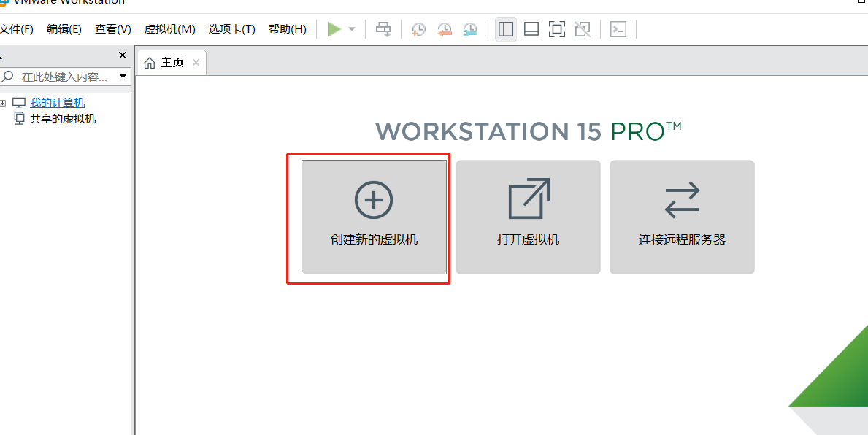
Task: Toggle Unity mode icon
Action: pos(583,29)
